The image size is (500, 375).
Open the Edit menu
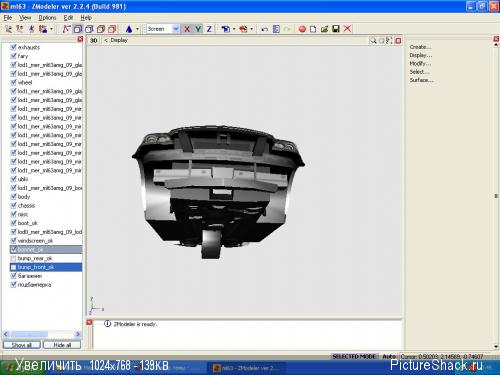click(68, 18)
